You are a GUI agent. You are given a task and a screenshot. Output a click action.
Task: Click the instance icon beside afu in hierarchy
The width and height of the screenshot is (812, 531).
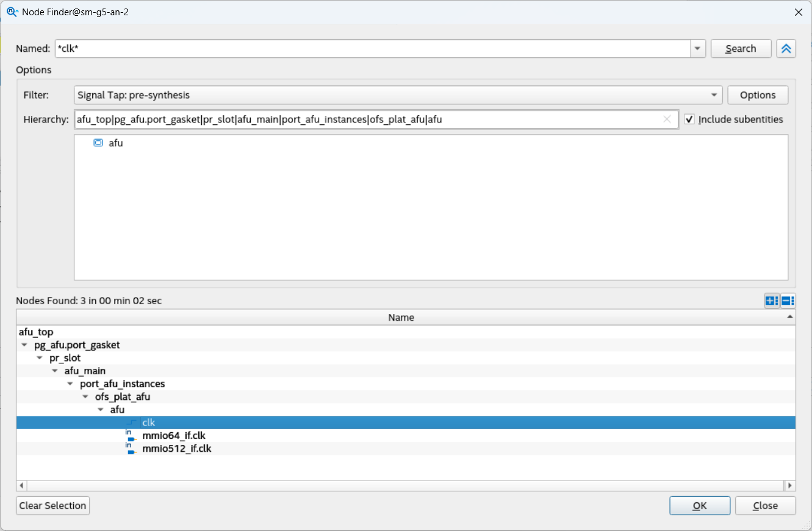tap(98, 143)
